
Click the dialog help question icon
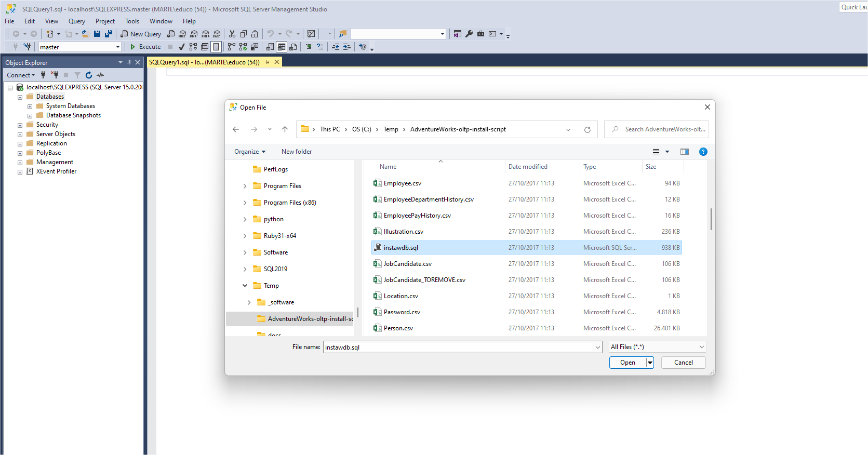pos(703,152)
